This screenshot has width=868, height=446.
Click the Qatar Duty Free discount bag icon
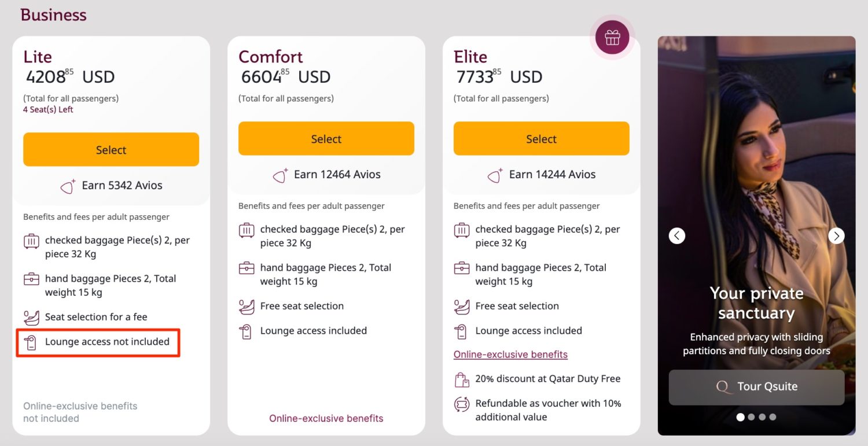pyautogui.click(x=461, y=379)
